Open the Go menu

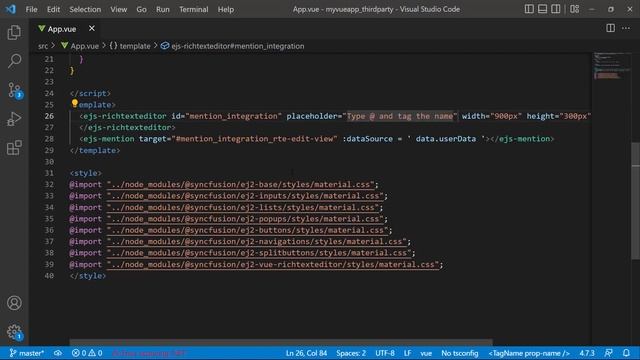[x=141, y=9]
